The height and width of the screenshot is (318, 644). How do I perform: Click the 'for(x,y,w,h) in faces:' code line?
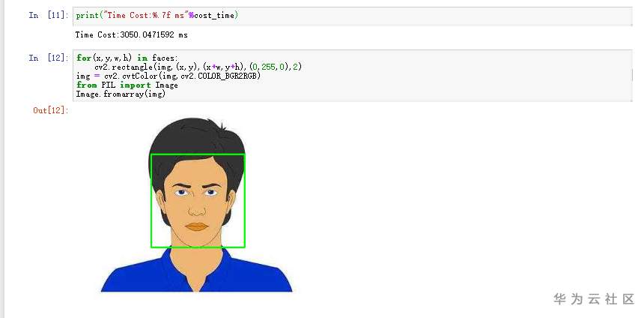point(127,58)
